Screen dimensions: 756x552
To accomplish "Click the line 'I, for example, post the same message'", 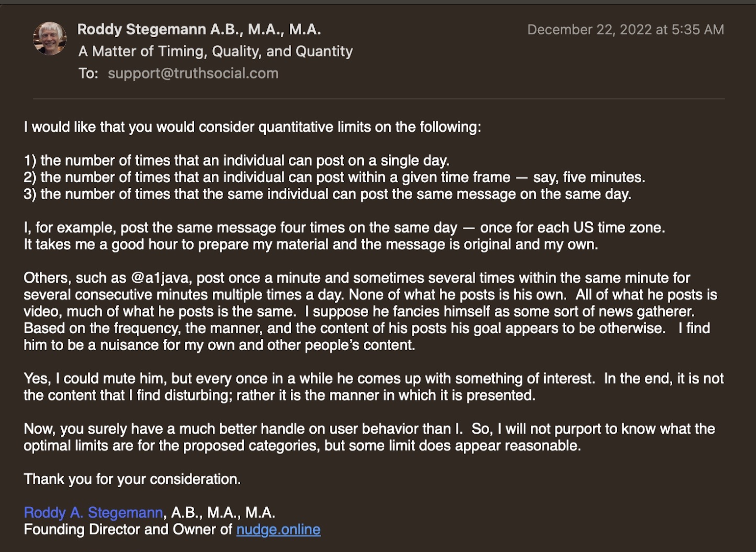I will [344, 228].
